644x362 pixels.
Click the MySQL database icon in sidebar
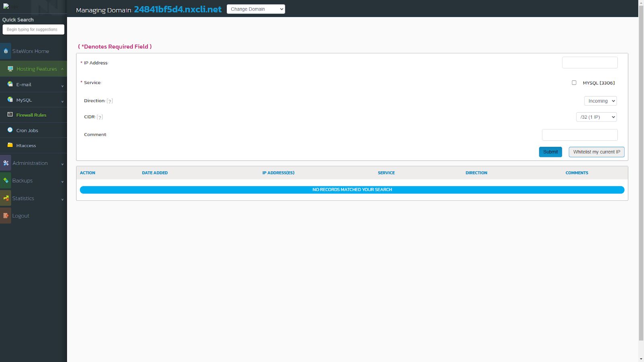point(10,100)
